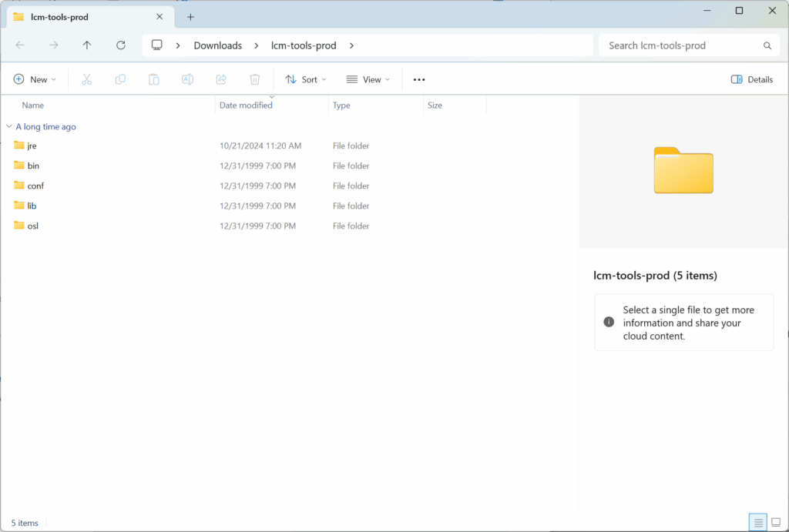Click the Cut scissors icon
The height and width of the screenshot is (532, 789).
[86, 79]
